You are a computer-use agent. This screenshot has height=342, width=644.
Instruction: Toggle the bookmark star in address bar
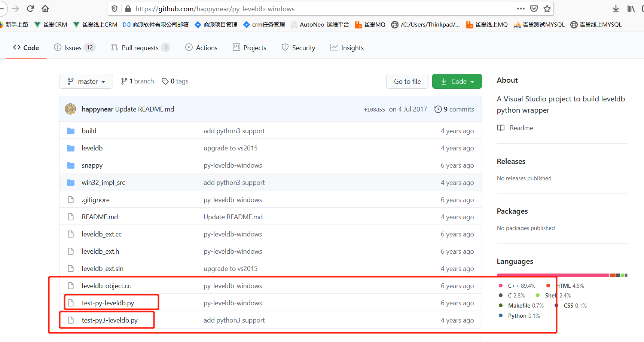(x=547, y=8)
